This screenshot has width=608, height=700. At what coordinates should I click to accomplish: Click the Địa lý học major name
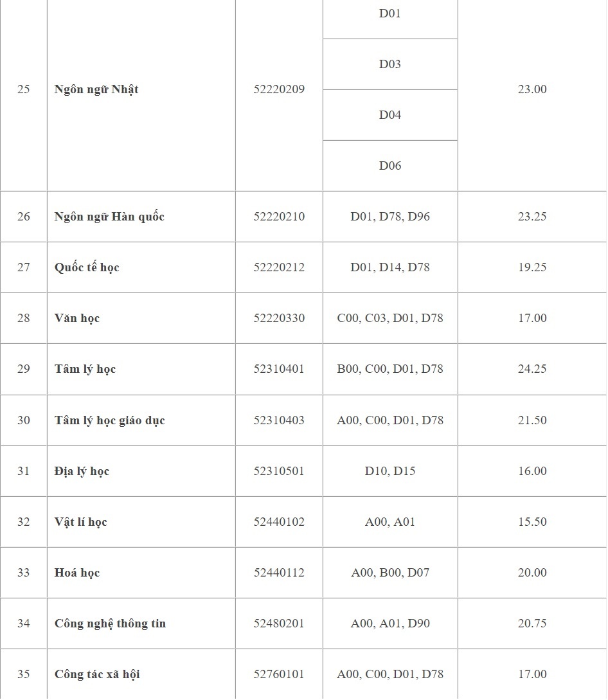(82, 471)
